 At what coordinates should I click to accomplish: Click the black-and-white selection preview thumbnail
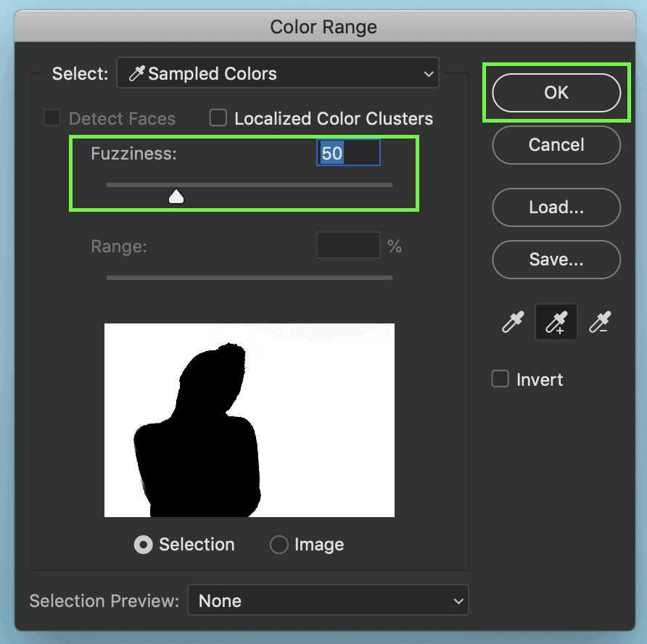tap(250, 420)
